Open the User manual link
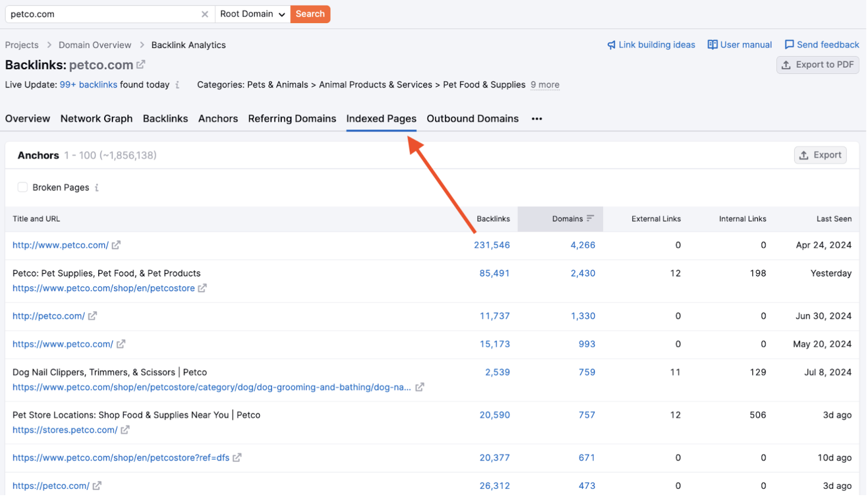 click(x=746, y=45)
